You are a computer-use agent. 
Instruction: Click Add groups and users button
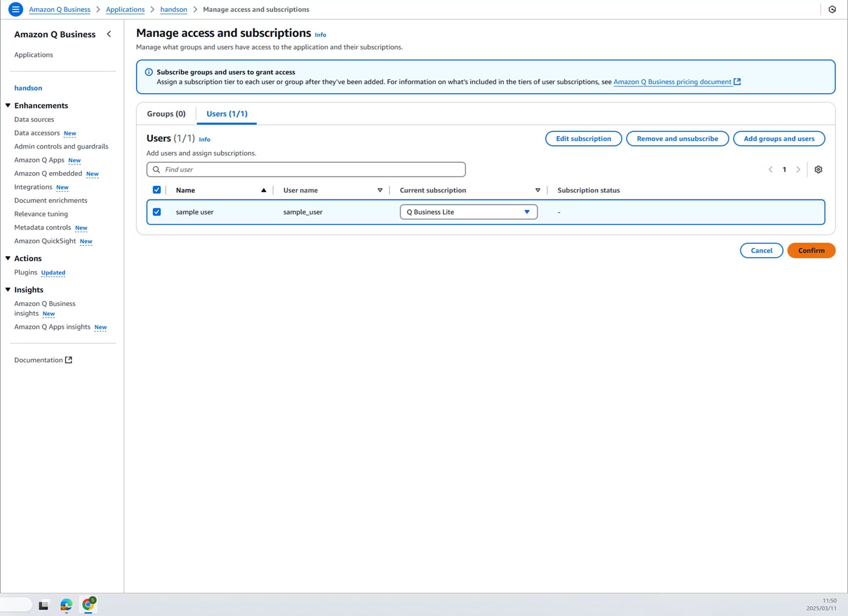779,138
